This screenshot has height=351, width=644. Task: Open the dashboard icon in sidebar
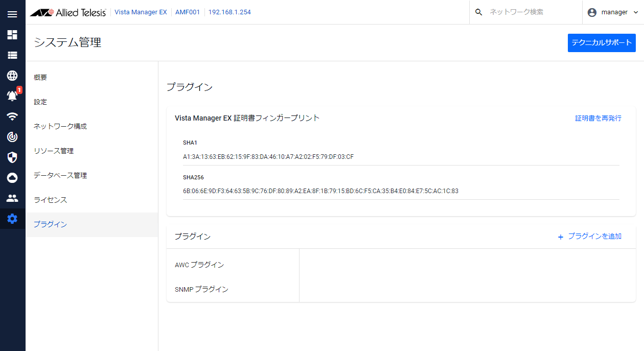[12, 35]
